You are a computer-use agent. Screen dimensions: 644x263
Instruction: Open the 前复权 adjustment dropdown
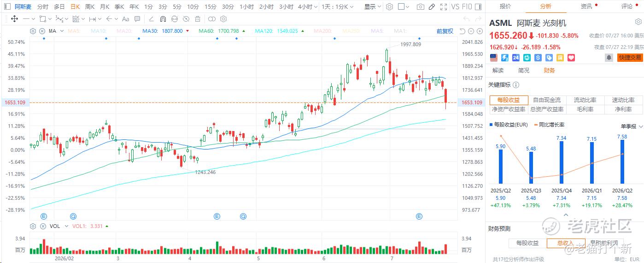[445, 31]
